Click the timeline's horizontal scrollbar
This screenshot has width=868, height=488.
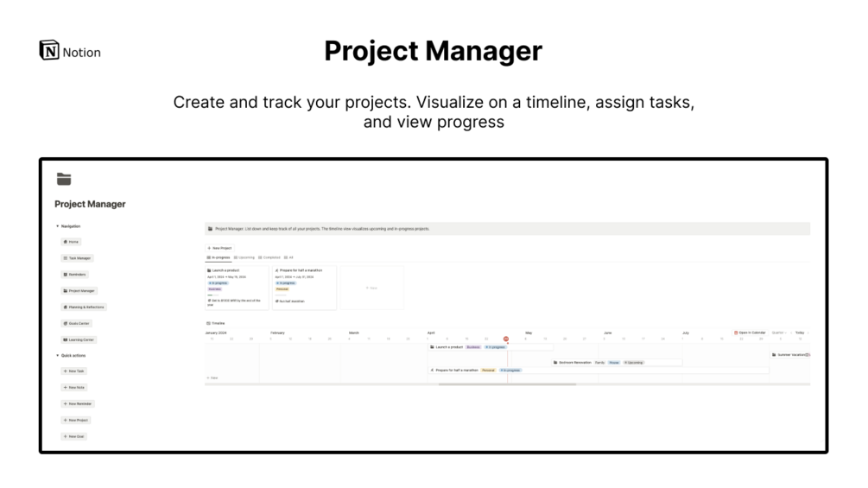(507, 383)
